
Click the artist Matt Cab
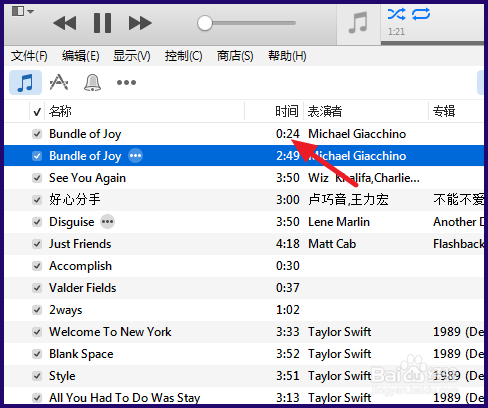(332, 244)
